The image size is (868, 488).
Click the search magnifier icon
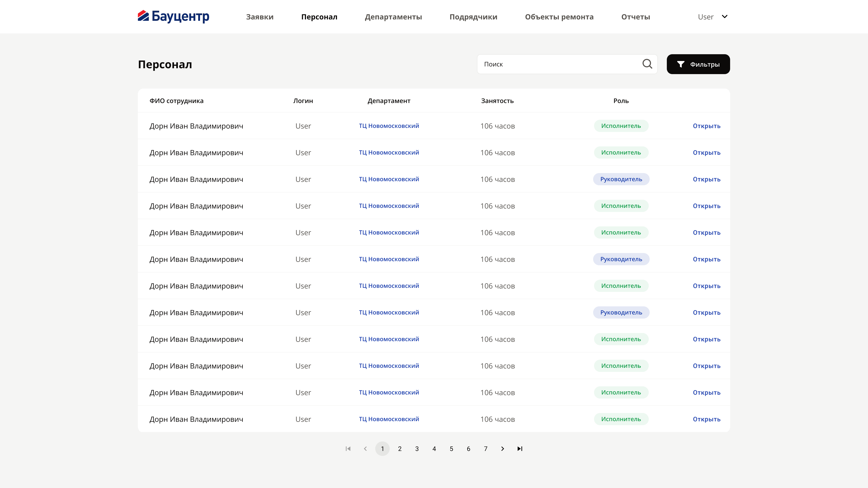tap(647, 64)
